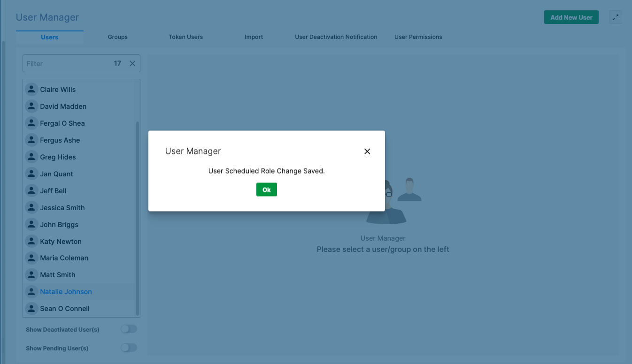Select Maria Coleman avatar icon
632x364 pixels.
coord(31,258)
